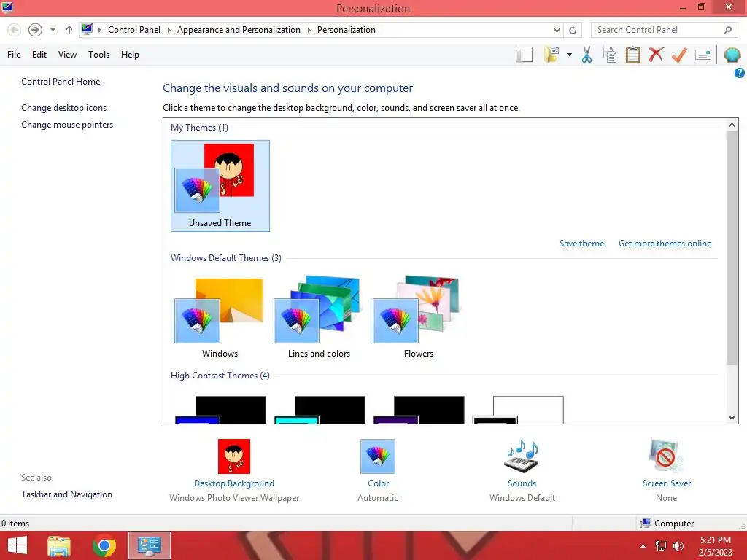The image size is (747, 560).
Task: Open the View menu
Action: [67, 55]
